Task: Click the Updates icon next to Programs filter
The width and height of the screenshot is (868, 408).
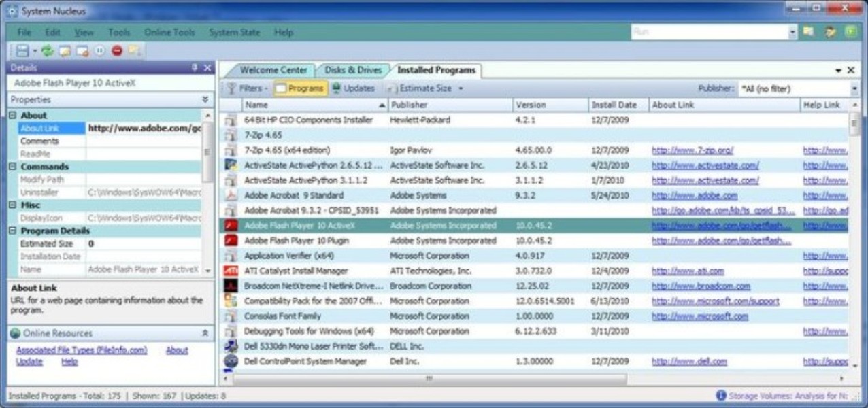Action: pyautogui.click(x=335, y=87)
